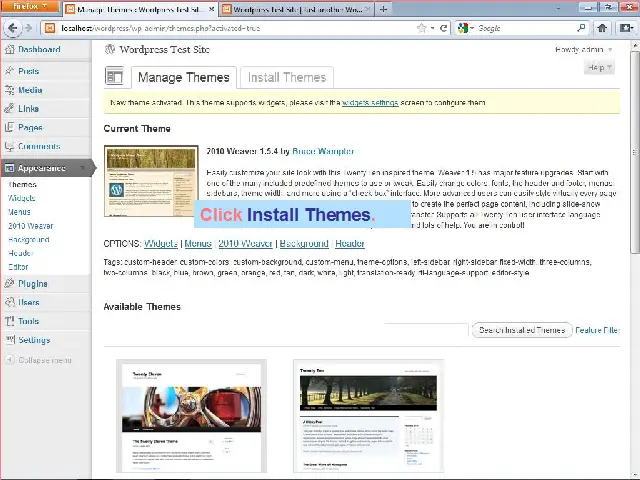Open Themes in Appearance submenu

(22, 184)
